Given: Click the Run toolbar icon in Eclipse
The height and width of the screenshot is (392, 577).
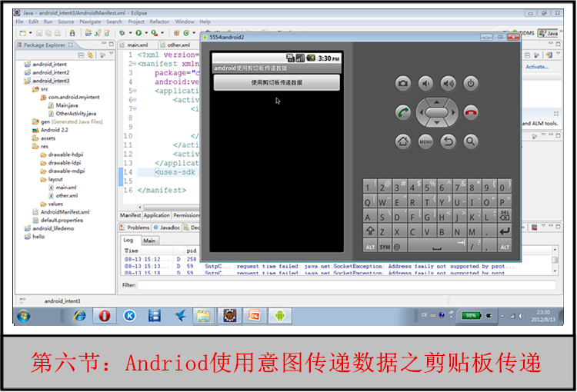Looking at the screenshot, I should point(138,33).
